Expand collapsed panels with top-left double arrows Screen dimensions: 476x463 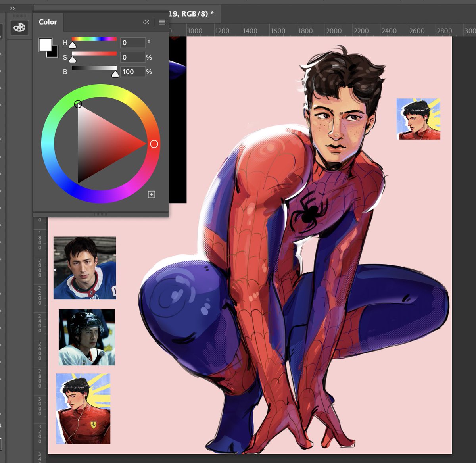(x=13, y=8)
